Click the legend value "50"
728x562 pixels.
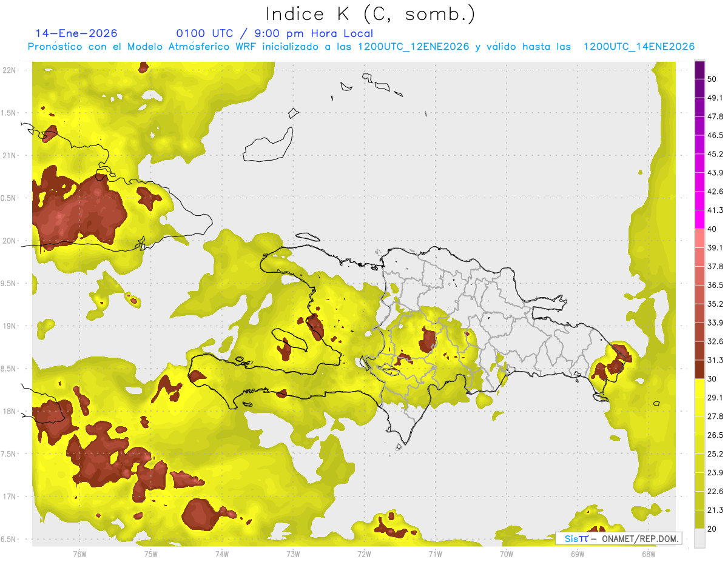coord(712,79)
